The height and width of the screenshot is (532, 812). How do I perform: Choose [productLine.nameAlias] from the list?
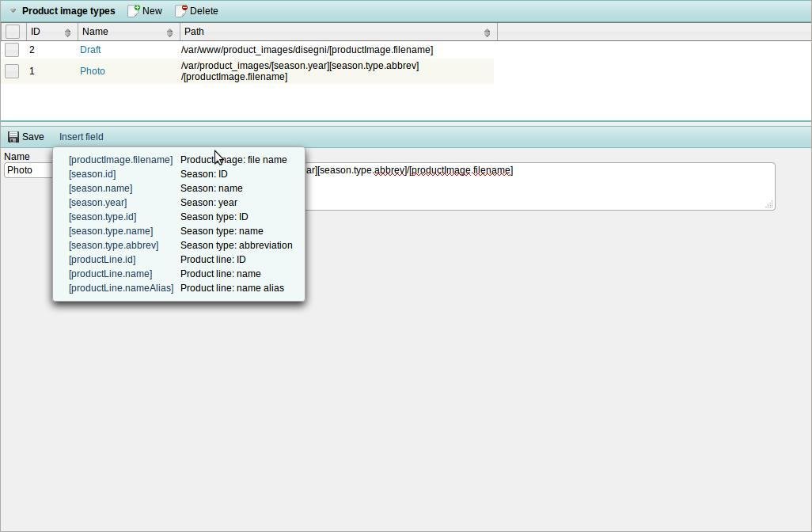pyautogui.click(x=121, y=287)
